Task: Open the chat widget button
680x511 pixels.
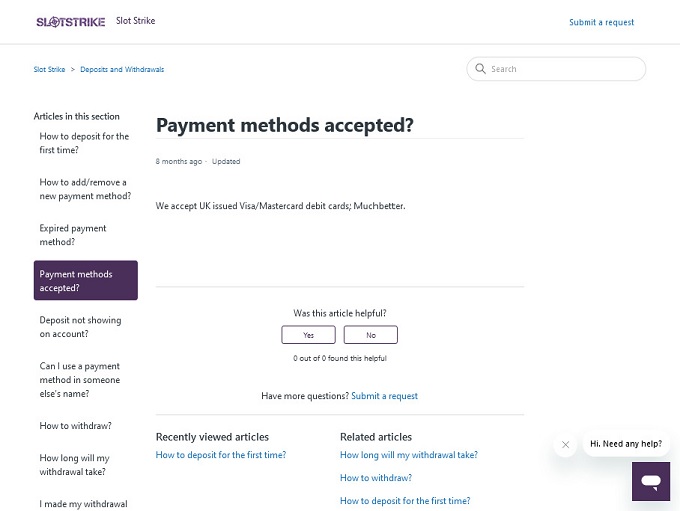Action: [650, 481]
